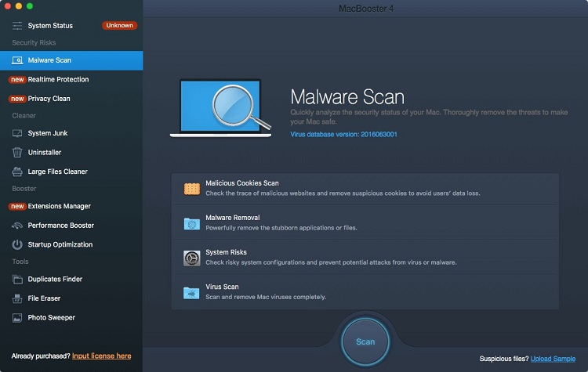Viewport: 588px width, 372px height.
Task: Open Extensions Manager
Action: pos(71,207)
